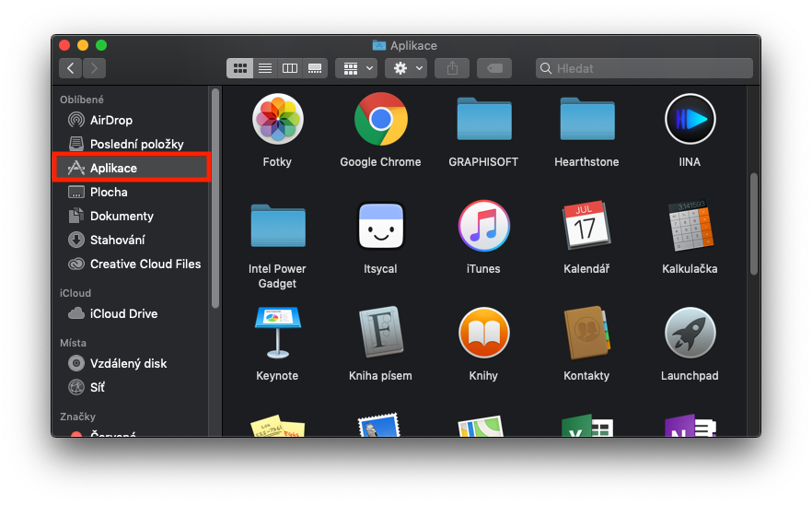This screenshot has height=505, width=812.
Task: Go forward with the right arrow
Action: 94,68
